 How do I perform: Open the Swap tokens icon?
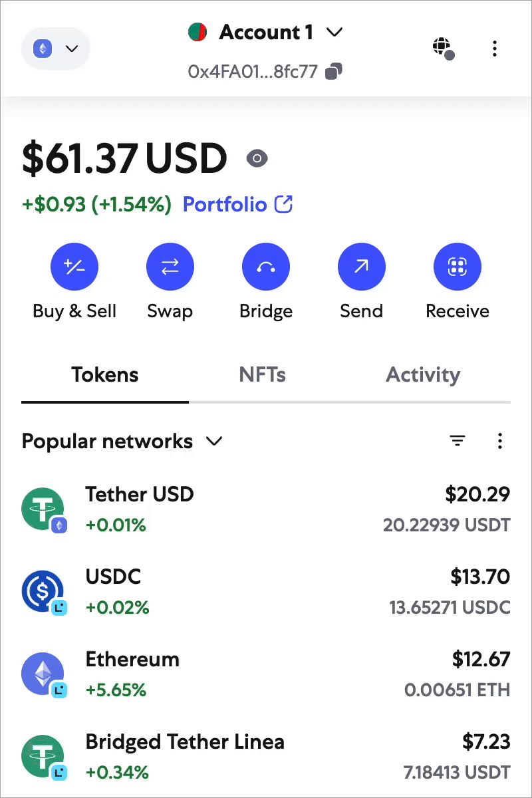coord(170,267)
